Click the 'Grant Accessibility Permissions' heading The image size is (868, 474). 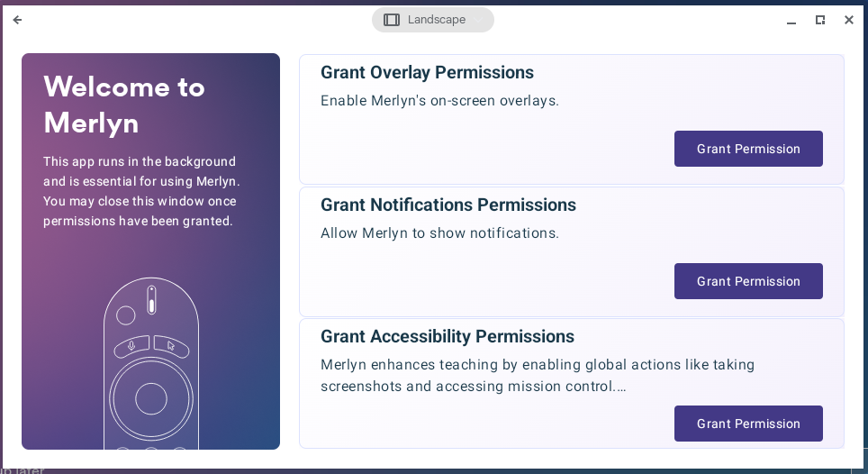(x=448, y=337)
